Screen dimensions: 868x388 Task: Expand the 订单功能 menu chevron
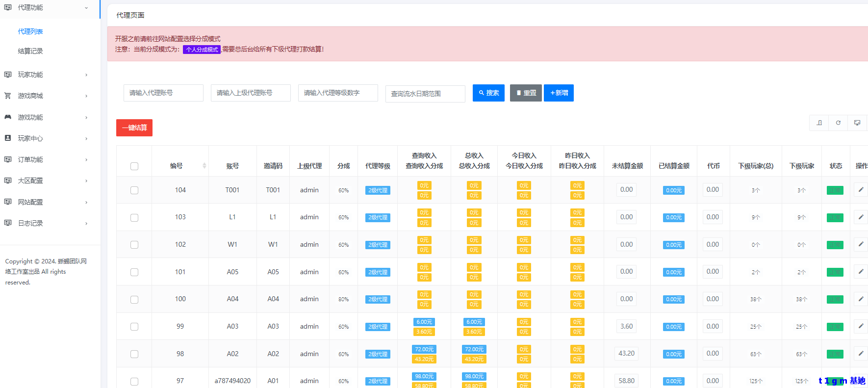pyautogui.click(x=86, y=160)
